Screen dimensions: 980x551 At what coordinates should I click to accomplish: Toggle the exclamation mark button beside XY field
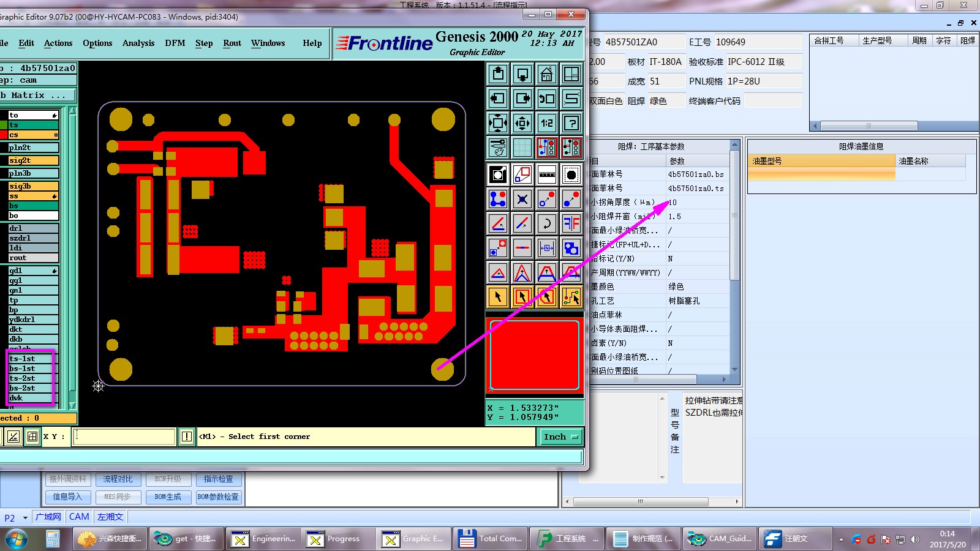click(187, 437)
